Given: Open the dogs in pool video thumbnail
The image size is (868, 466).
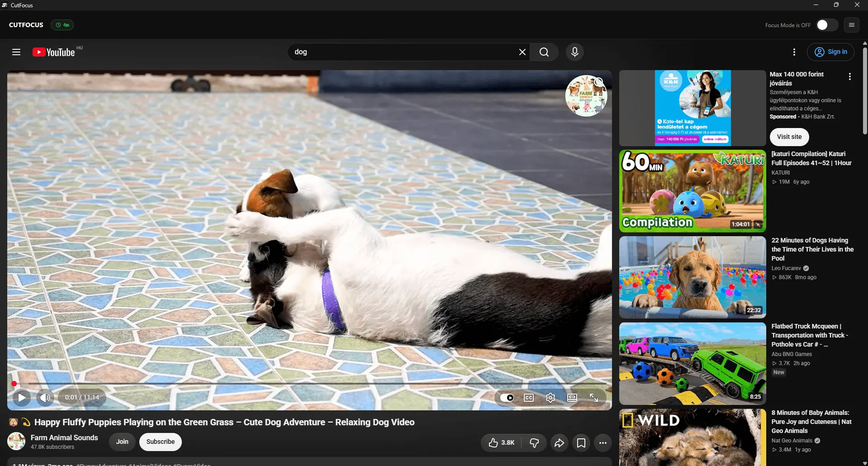Looking at the screenshot, I should click(x=693, y=277).
